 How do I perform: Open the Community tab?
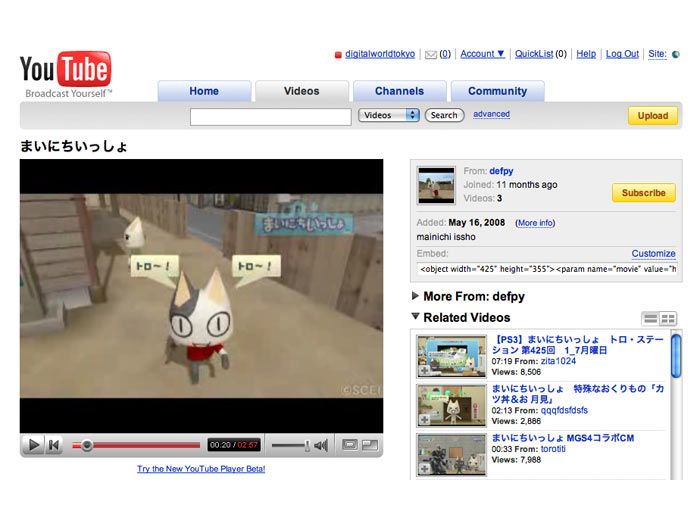point(497,91)
